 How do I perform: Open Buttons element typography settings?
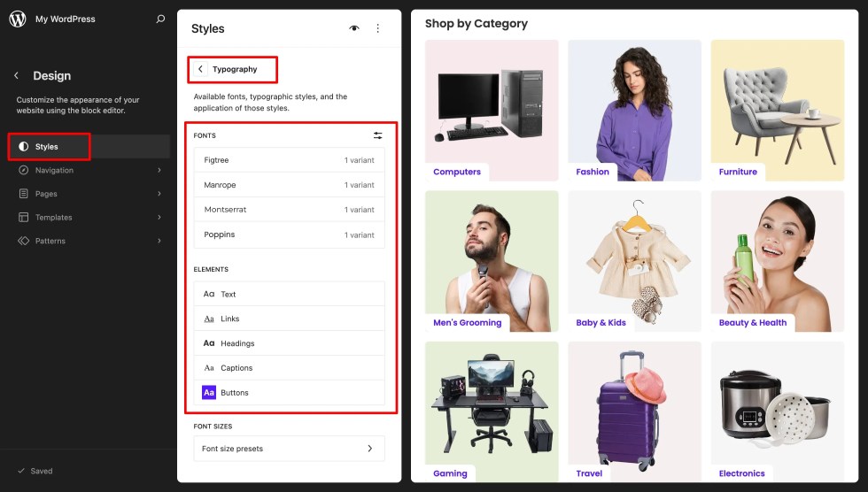coord(289,393)
